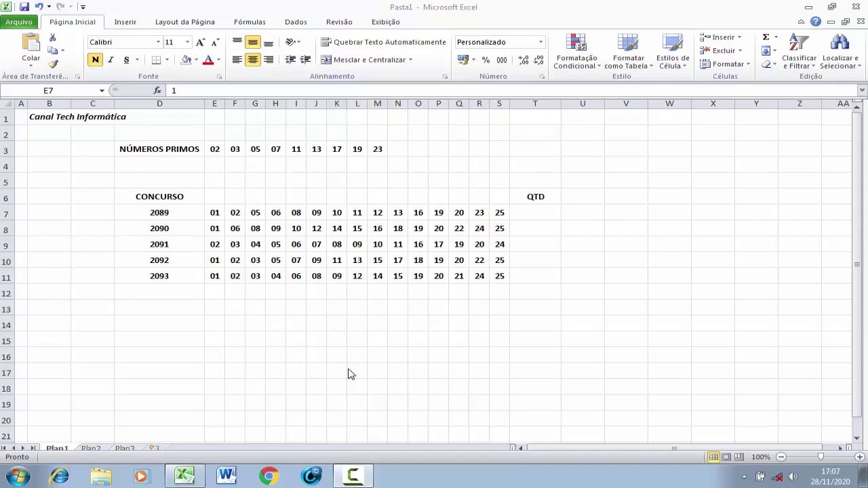868x488 pixels.
Task: Click Formatar cells button
Action: (x=724, y=64)
